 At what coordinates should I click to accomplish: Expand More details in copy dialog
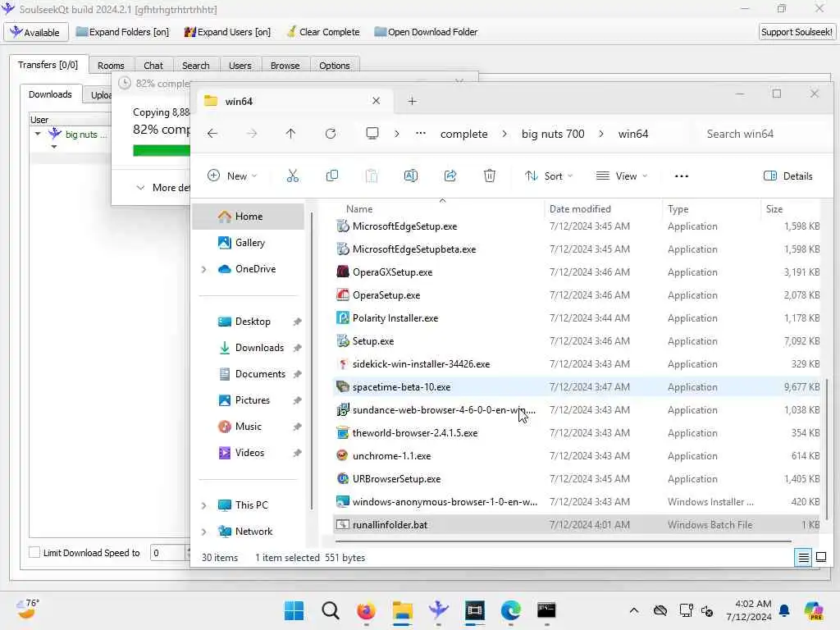(163, 188)
